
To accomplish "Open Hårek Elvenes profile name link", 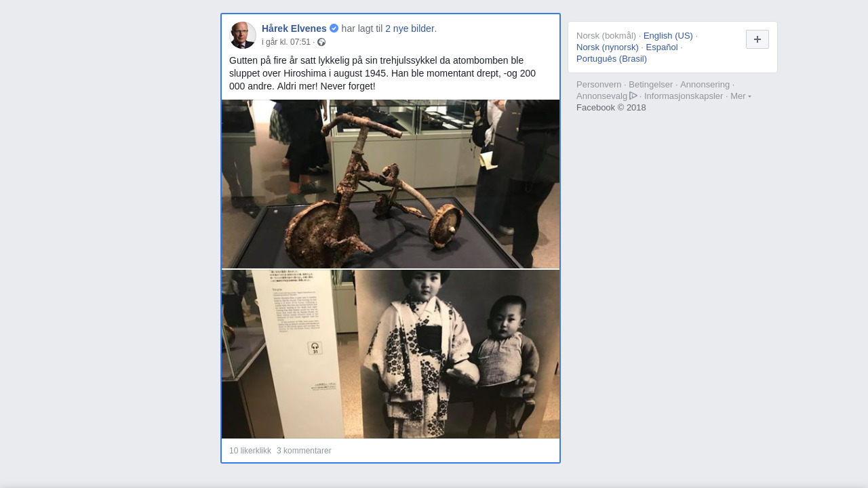I will tap(294, 28).
